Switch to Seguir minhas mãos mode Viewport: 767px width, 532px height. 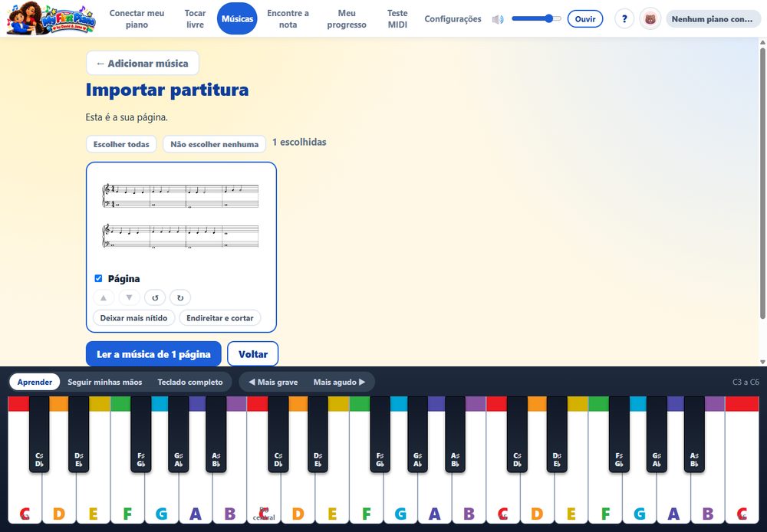pos(104,382)
